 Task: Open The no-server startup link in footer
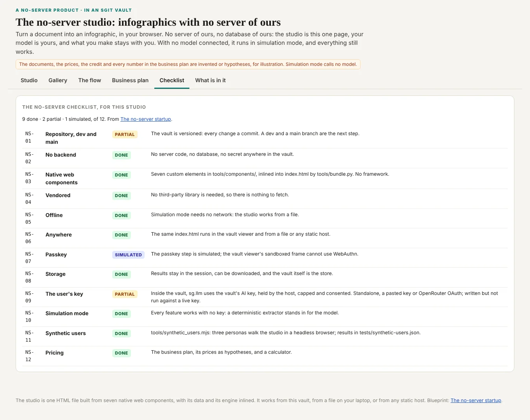point(476,400)
